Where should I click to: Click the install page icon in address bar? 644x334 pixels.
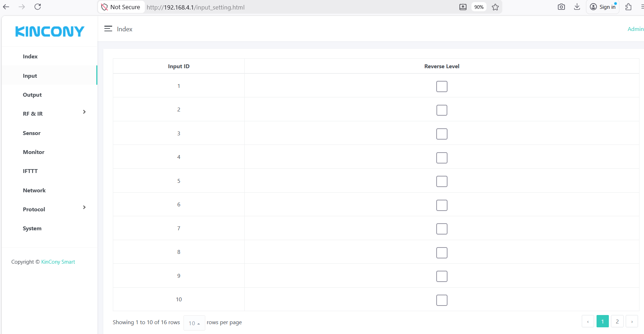463,7
